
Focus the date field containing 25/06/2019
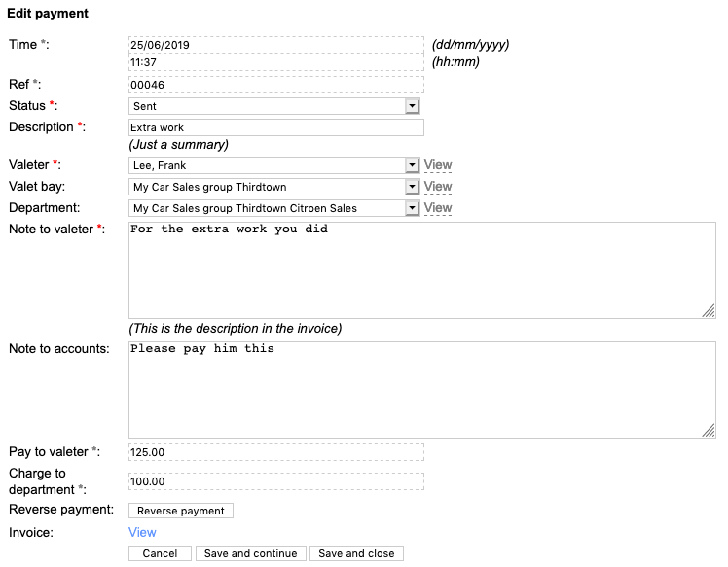coord(275,45)
